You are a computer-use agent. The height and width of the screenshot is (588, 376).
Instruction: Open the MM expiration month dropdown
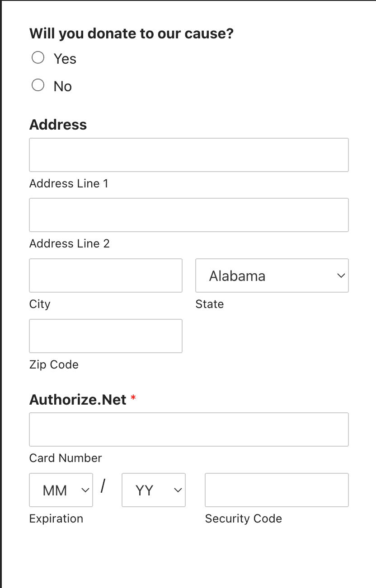point(61,490)
